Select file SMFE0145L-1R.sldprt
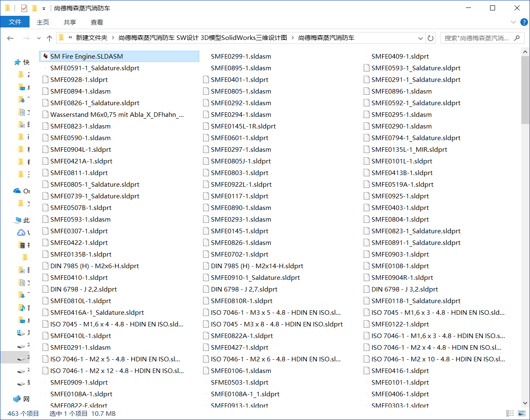 [243, 126]
